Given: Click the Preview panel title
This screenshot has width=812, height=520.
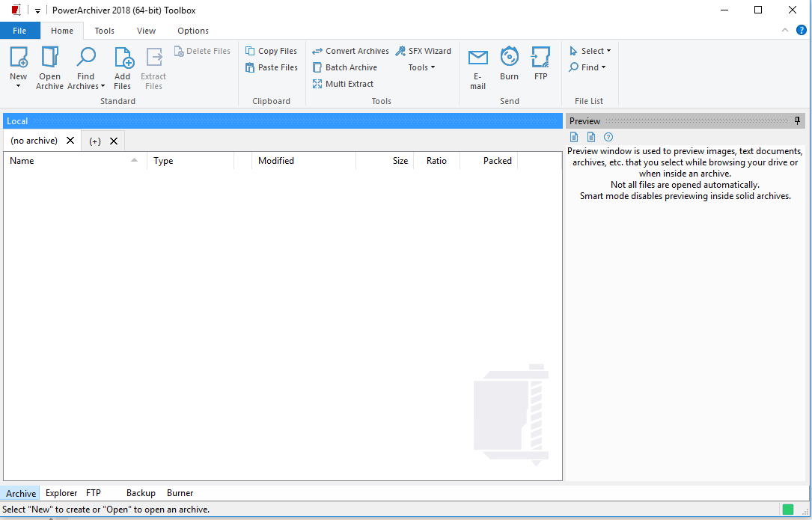Looking at the screenshot, I should [x=584, y=120].
